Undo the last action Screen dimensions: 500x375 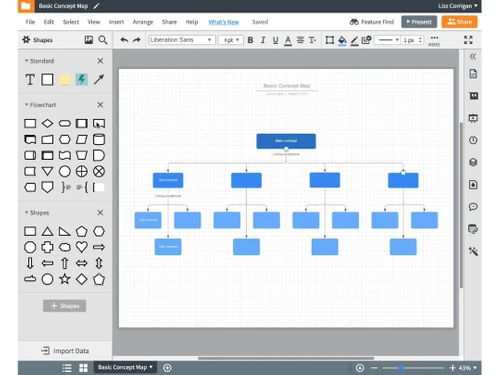[124, 40]
